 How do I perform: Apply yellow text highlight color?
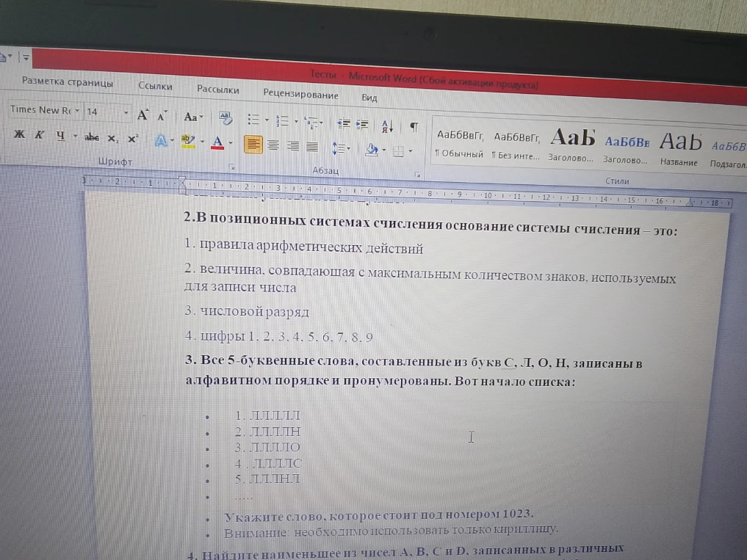pos(188,141)
